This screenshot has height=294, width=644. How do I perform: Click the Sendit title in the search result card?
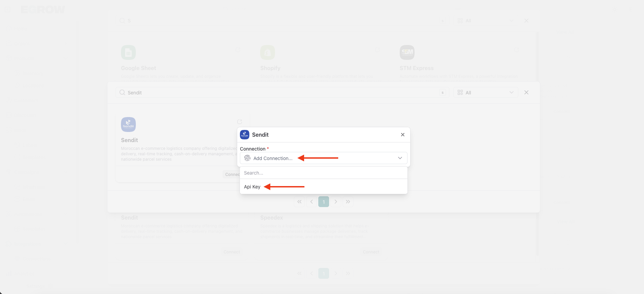tap(129, 140)
